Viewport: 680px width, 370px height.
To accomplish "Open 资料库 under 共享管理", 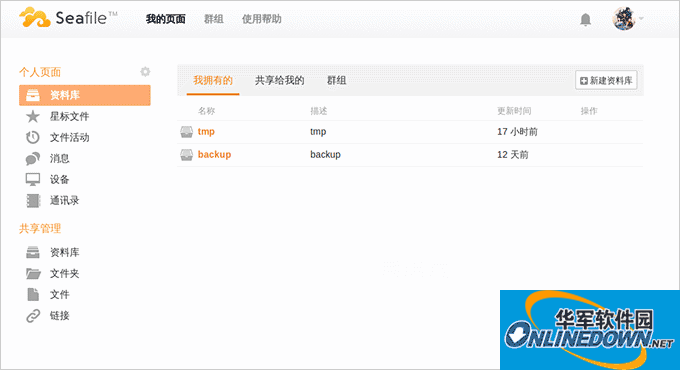I will click(x=64, y=252).
